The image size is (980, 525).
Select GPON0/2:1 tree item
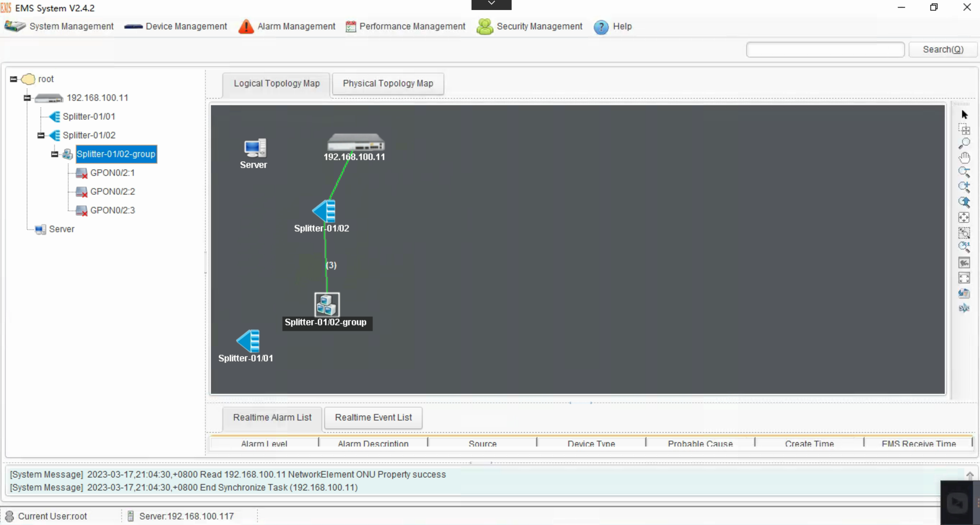click(x=112, y=172)
